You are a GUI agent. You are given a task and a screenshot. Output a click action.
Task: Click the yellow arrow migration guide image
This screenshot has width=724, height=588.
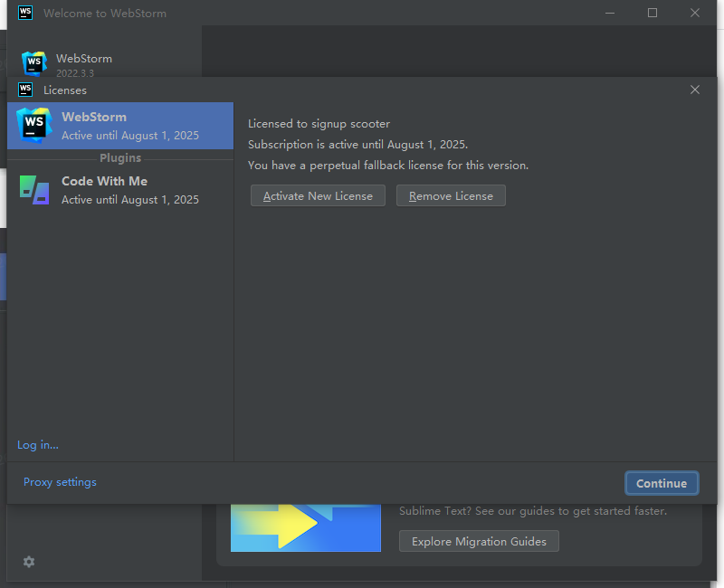(x=305, y=526)
